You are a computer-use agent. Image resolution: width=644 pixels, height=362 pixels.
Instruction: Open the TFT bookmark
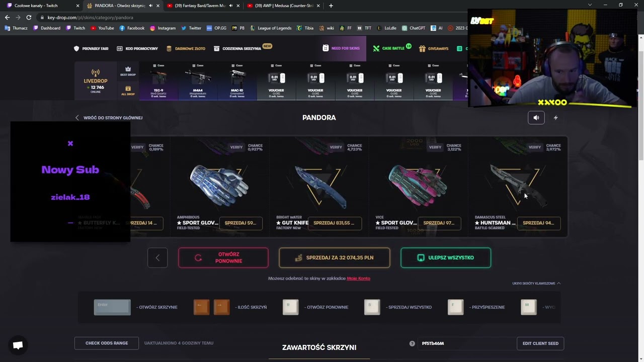tap(364, 28)
